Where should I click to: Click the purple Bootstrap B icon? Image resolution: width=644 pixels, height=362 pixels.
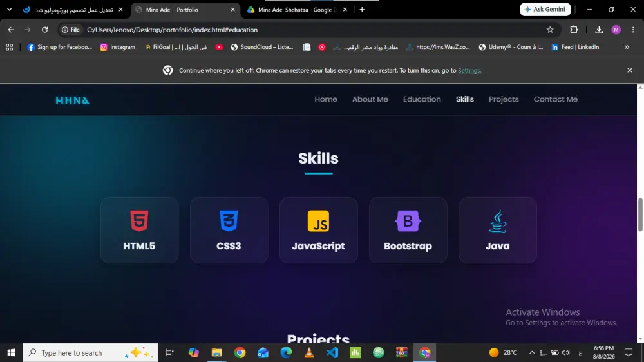coord(408,221)
